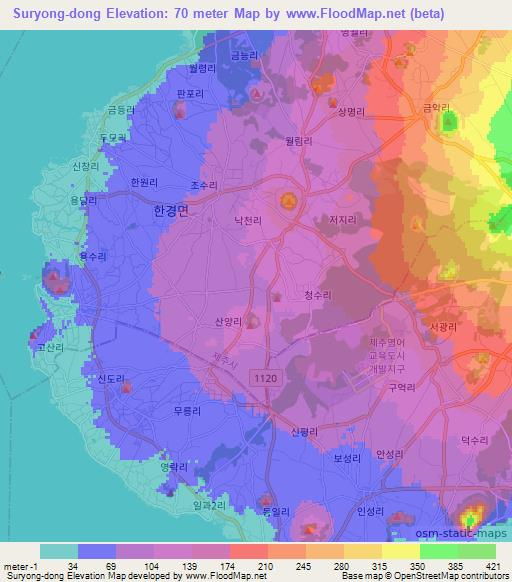The height and width of the screenshot is (582, 512).
Task: Select the -1 to 34 meter teal swatch
Action: [x=59, y=551]
